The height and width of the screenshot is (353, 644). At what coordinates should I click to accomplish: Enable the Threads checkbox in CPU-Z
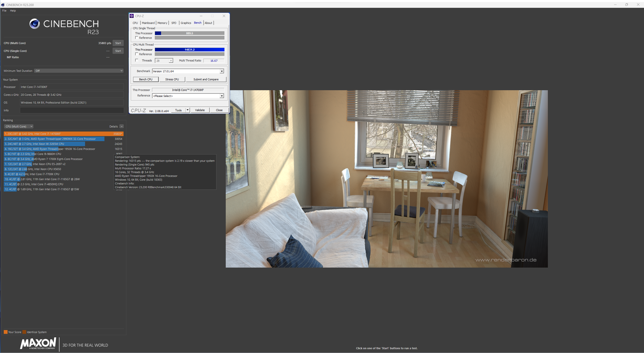point(137,60)
